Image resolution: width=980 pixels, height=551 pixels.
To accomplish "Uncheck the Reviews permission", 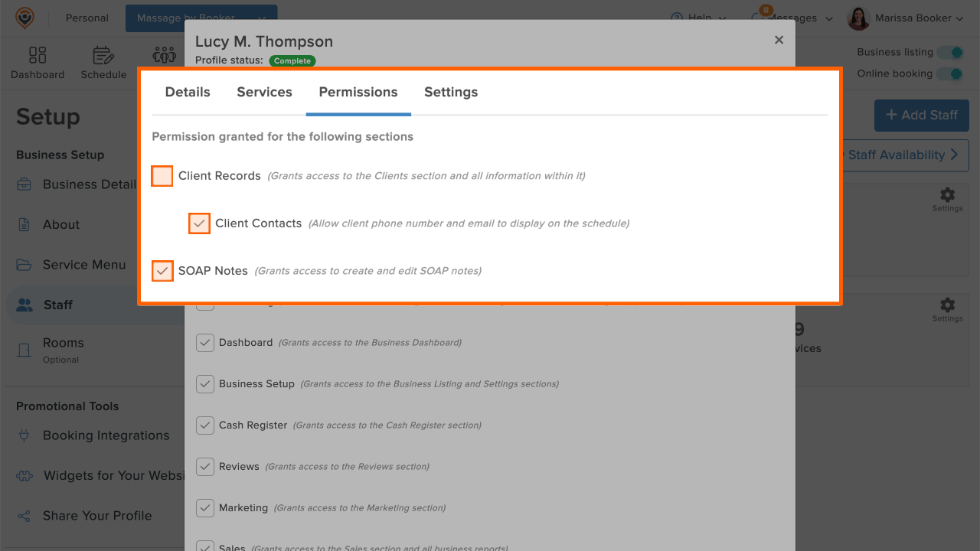I will [x=205, y=467].
